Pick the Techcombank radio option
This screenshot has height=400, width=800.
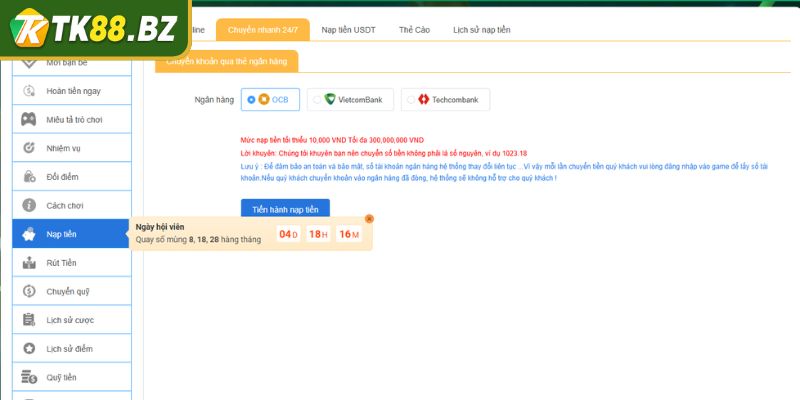pos(410,100)
